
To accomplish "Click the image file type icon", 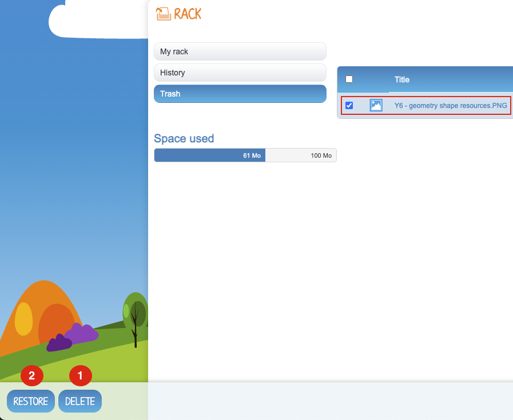I will [376, 105].
